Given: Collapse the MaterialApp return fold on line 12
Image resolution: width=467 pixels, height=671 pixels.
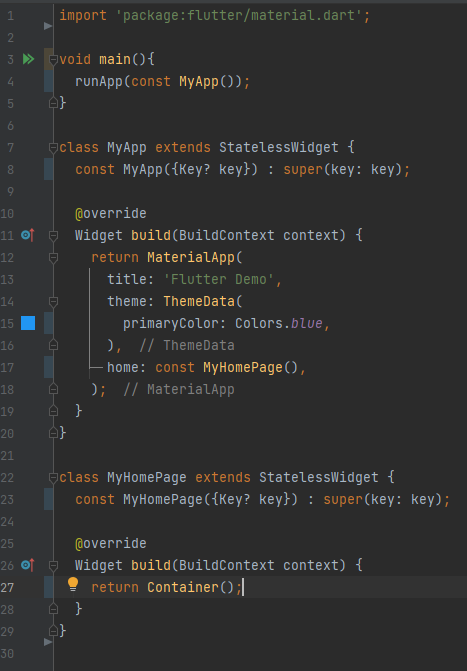Looking at the screenshot, I should [53, 258].
